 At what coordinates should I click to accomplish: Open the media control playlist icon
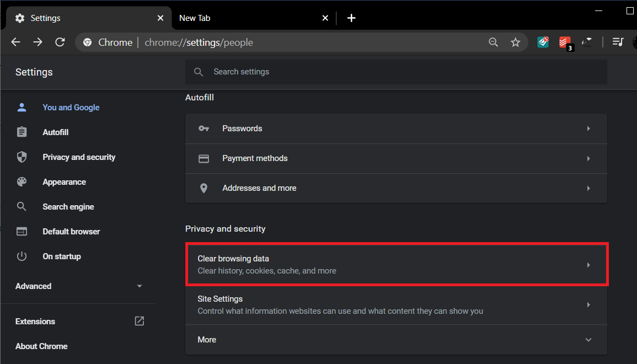pos(618,42)
